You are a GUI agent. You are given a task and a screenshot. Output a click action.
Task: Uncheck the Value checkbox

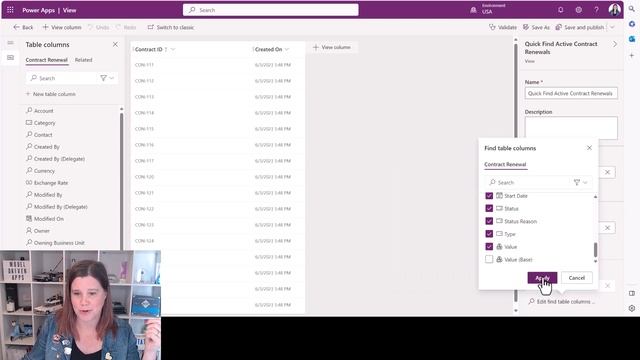click(489, 247)
